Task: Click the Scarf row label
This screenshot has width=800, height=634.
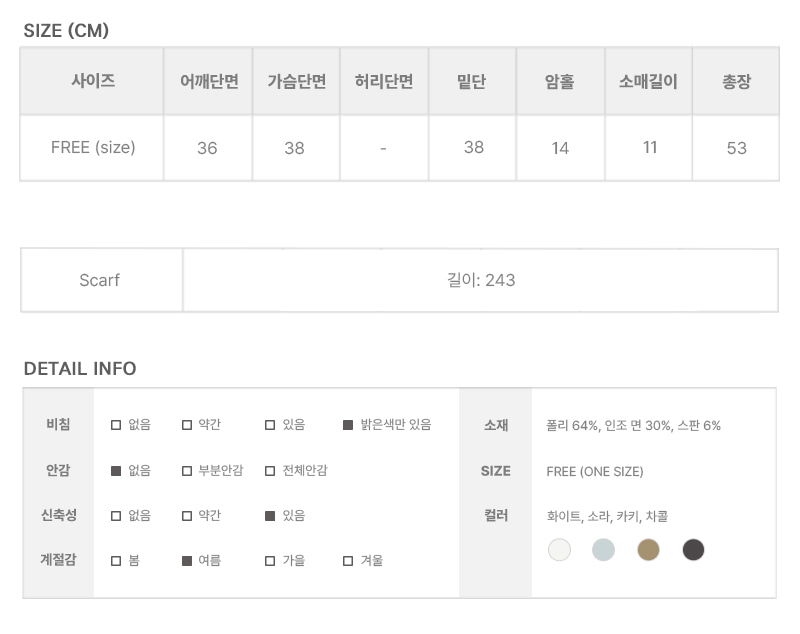Action: click(100, 280)
